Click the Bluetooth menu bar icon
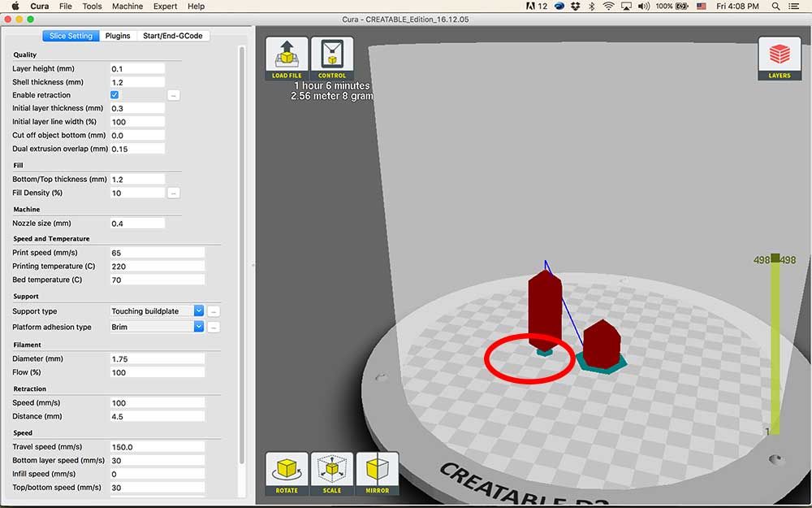812x508 pixels. coord(591,7)
